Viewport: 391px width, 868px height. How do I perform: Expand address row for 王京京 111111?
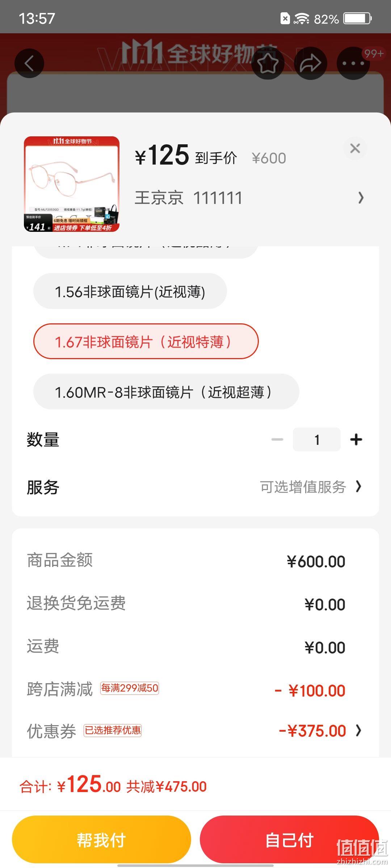click(250, 198)
